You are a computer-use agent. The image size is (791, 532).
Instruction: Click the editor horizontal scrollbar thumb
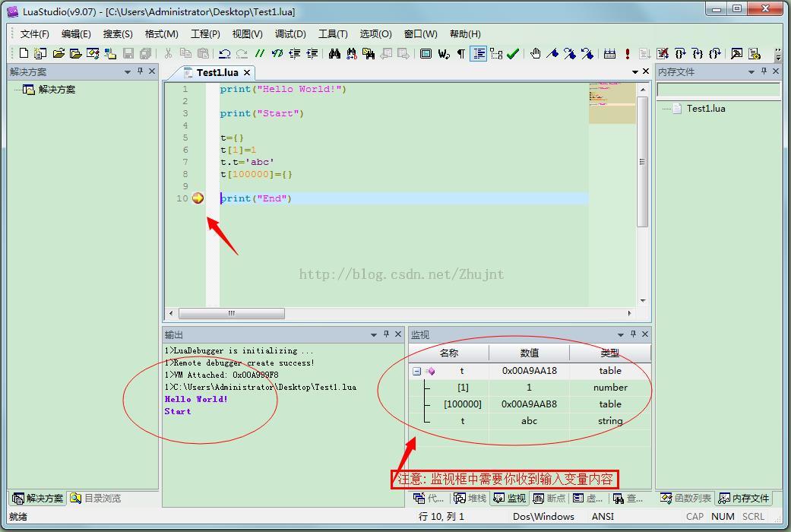(x=232, y=313)
